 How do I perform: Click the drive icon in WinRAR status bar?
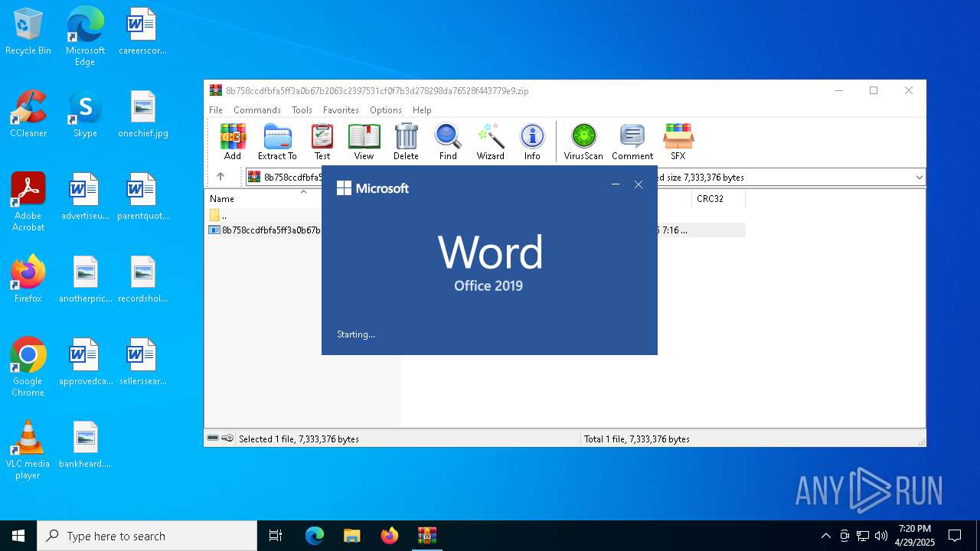coord(213,439)
